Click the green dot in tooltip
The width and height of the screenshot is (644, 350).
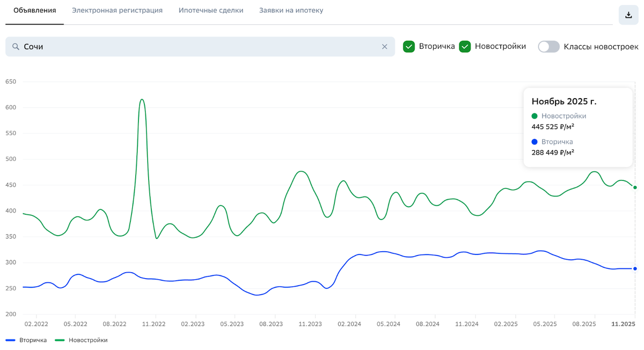535,116
